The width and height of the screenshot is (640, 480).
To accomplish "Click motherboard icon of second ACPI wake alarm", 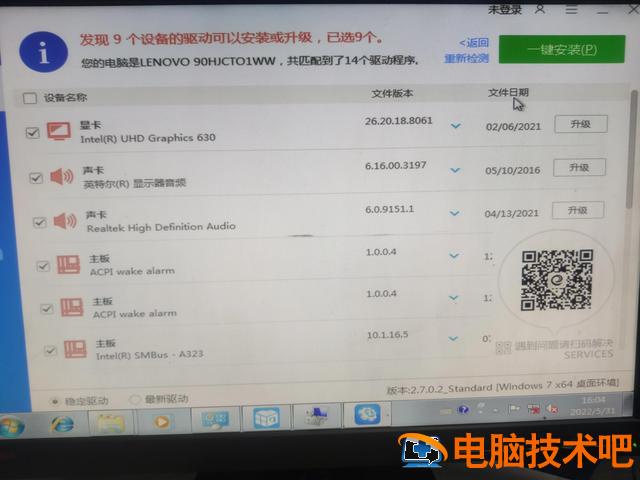I will pos(72,307).
